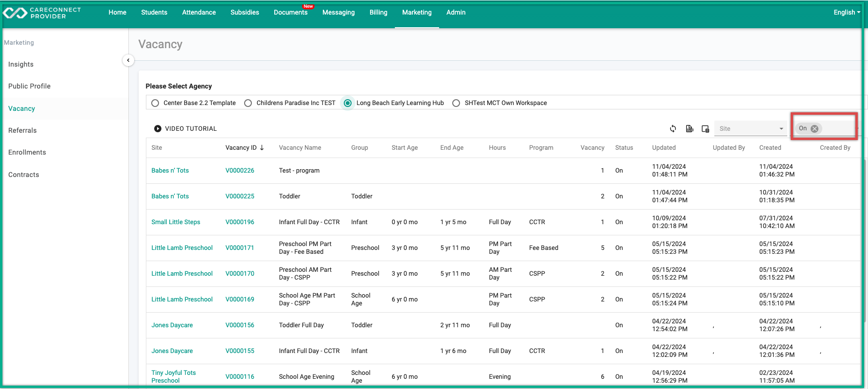Click 'Fee Based' program cell
Image resolution: width=868 pixels, height=389 pixels.
point(544,248)
